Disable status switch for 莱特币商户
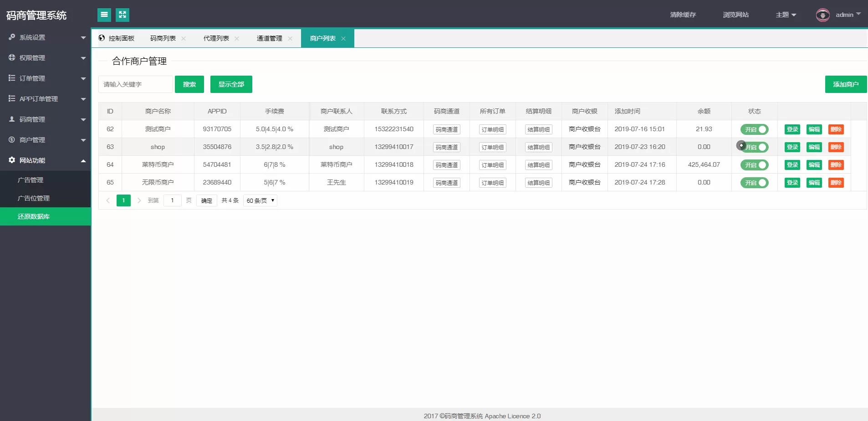This screenshot has width=868, height=421. (754, 165)
